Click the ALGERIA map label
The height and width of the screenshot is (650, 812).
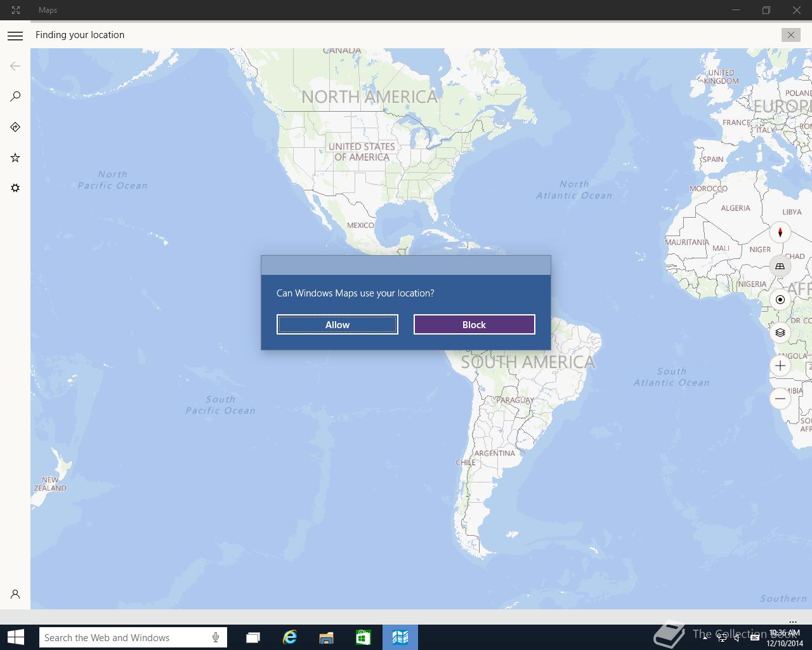735,208
